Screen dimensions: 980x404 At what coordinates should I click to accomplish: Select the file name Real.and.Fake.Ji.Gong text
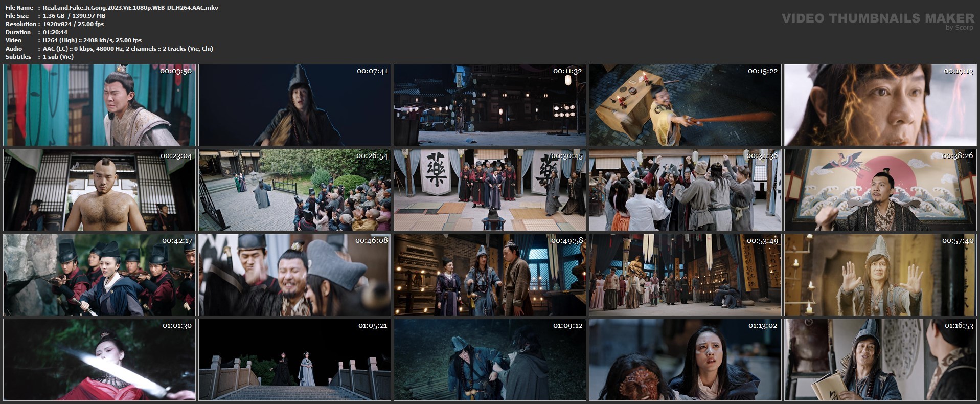[x=130, y=8]
